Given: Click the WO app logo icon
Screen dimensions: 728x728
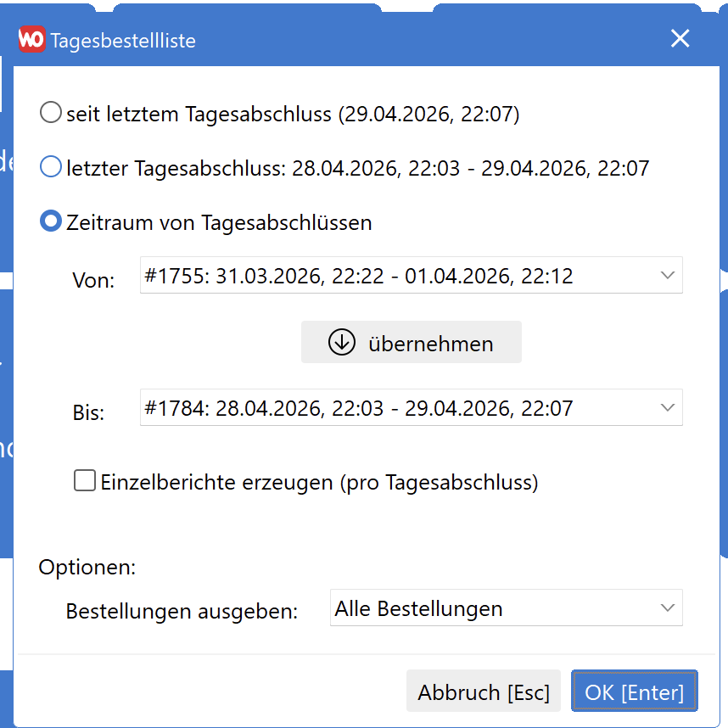Looking at the screenshot, I should coord(32,39).
